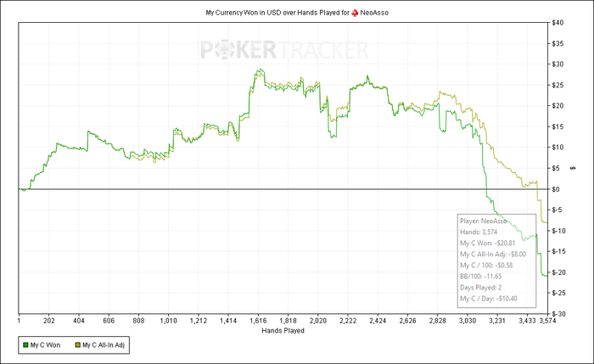Click the $-15 y-axis tick label
This screenshot has width=594, height=364.
coord(559,251)
